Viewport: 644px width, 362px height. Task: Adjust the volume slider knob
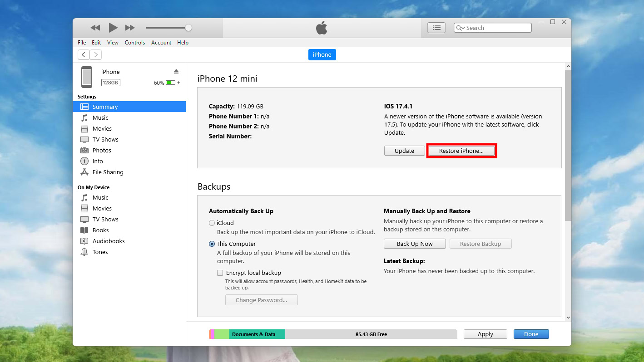point(188,28)
